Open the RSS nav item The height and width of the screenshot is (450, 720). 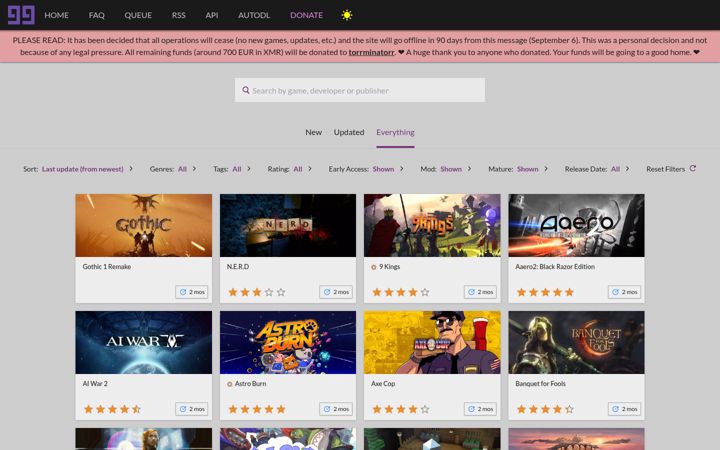point(179,15)
